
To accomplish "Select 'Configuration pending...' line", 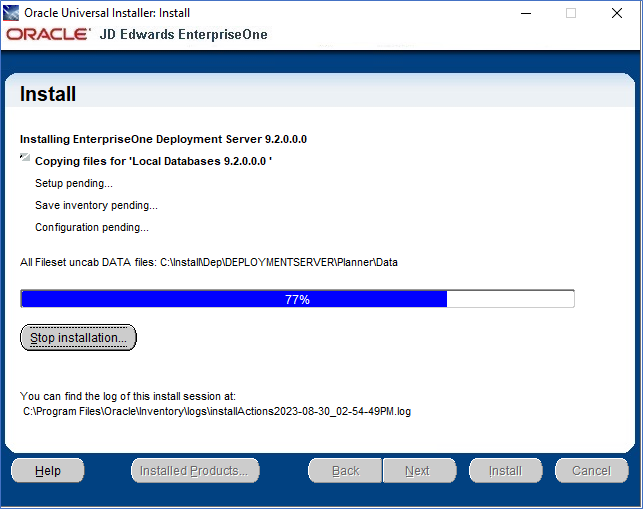I will click(x=92, y=227).
